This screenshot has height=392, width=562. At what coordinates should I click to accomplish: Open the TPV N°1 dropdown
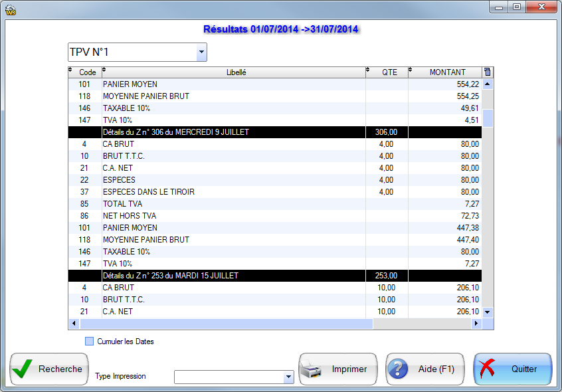pos(201,52)
